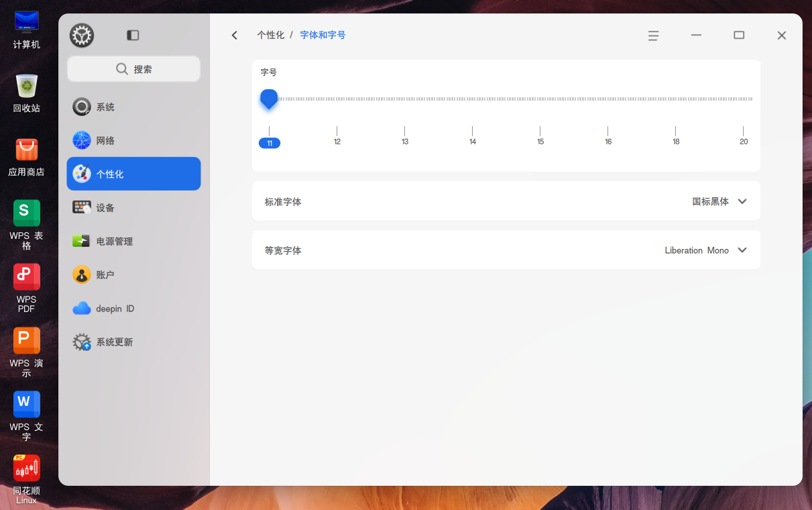Open 计算机 desktop icon
Viewport: 812px width, 510px height.
[27, 30]
